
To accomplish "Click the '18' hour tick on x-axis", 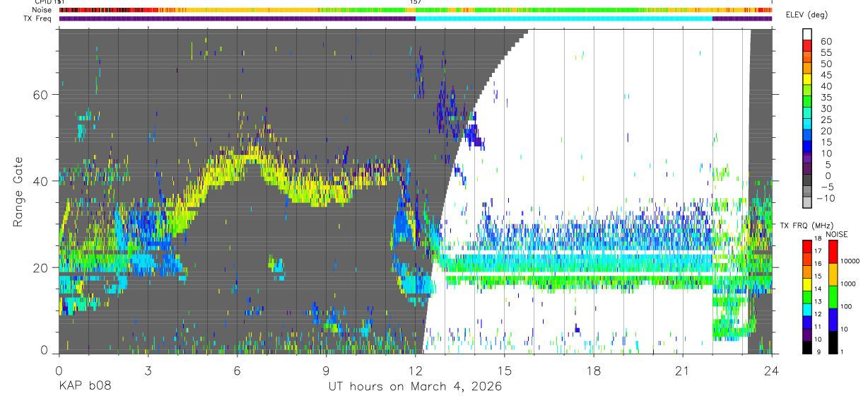I will 594,371.
